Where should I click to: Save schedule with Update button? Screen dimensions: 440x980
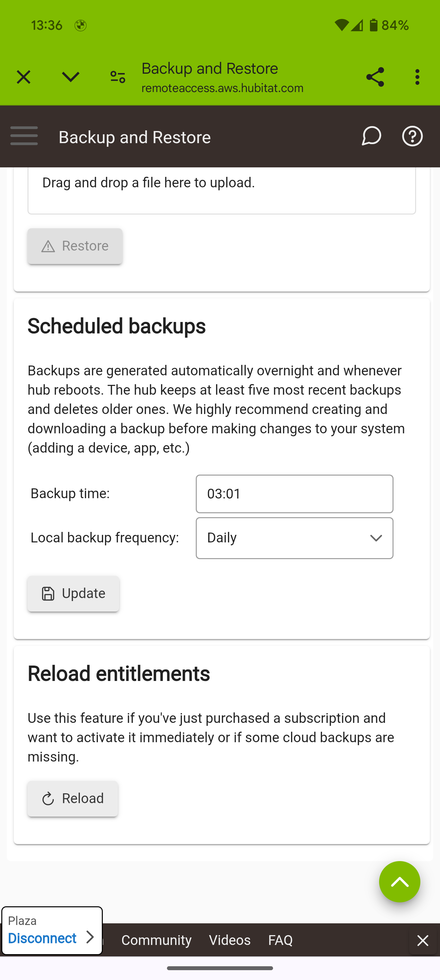point(73,594)
